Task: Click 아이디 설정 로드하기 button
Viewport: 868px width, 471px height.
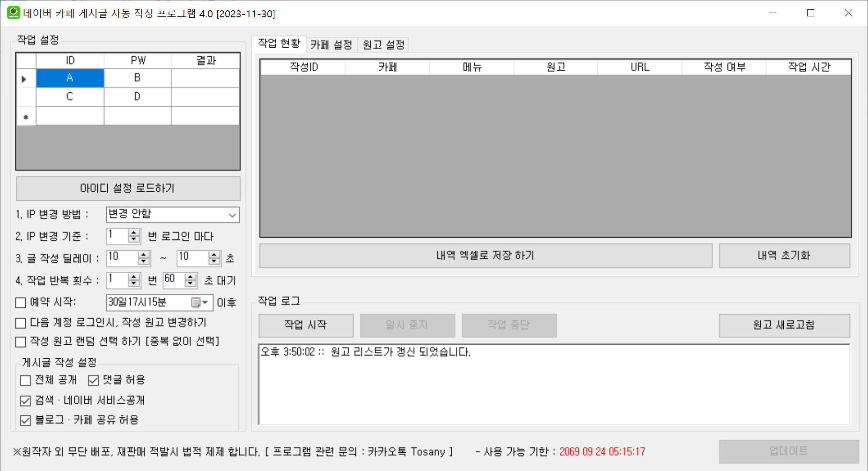Action: (128, 188)
